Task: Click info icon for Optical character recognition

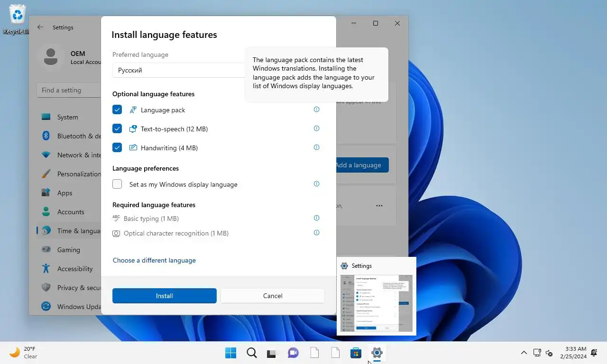Action: tap(317, 233)
